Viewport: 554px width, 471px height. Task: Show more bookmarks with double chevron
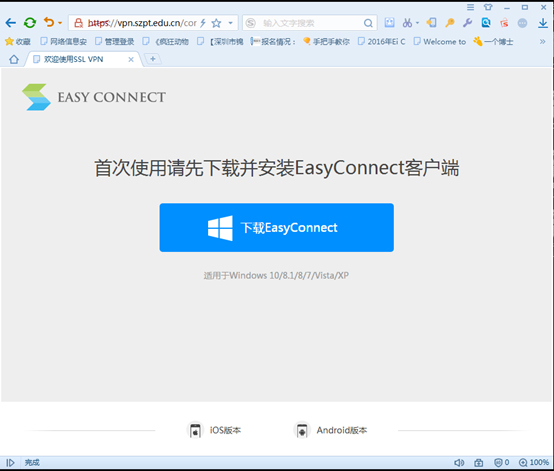(542, 42)
